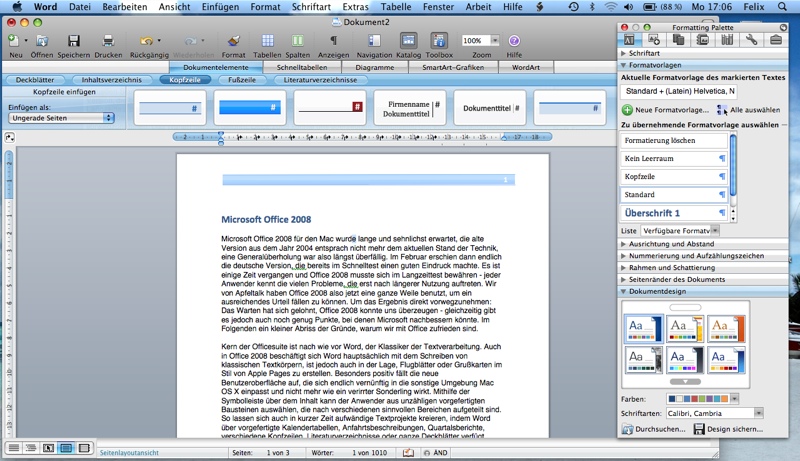The width and height of the screenshot is (800, 461).
Task: Open the Liste Verfügbare Formatvorlagen dropdown
Action: pos(680,230)
